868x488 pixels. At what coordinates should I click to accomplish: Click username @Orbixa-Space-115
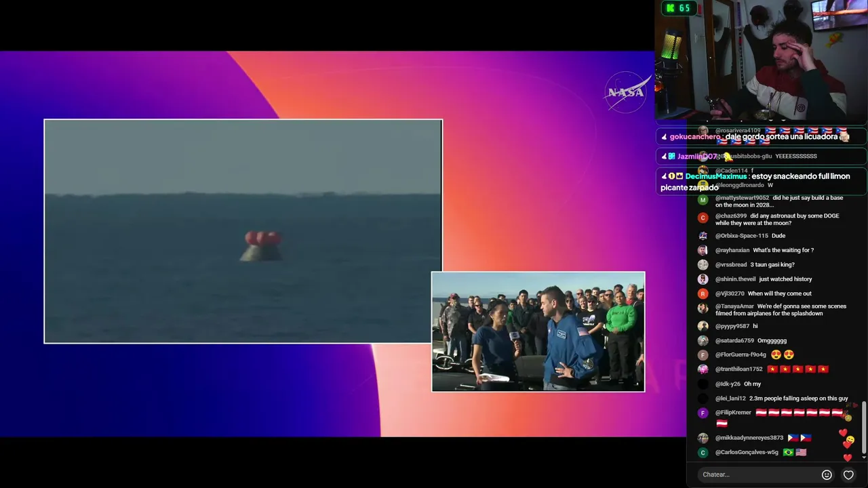tap(742, 236)
